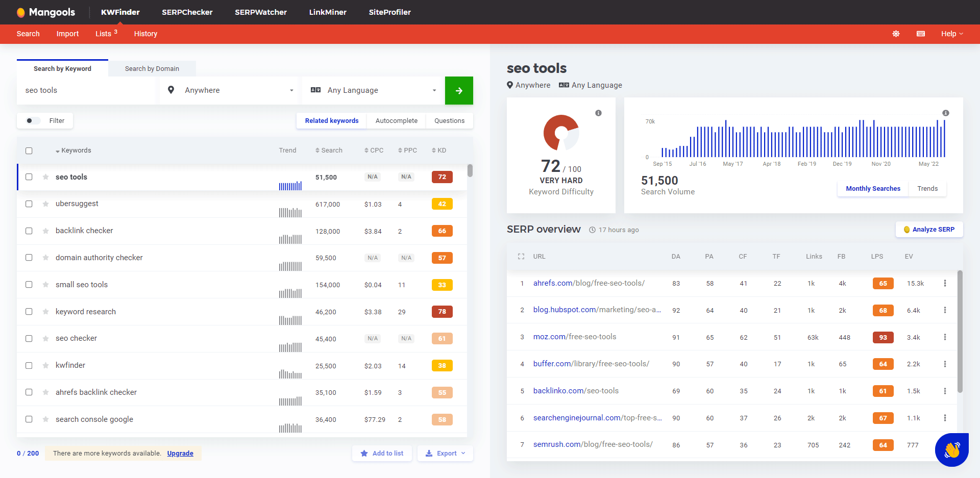Screen dimensions: 980x478
Task: Check the select-all keywords checkbox
Action: (x=29, y=150)
